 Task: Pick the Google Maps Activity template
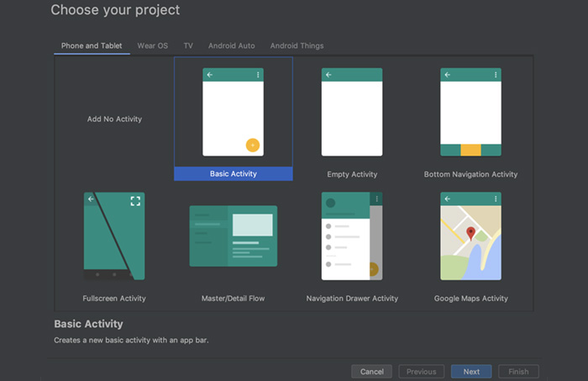(x=470, y=236)
